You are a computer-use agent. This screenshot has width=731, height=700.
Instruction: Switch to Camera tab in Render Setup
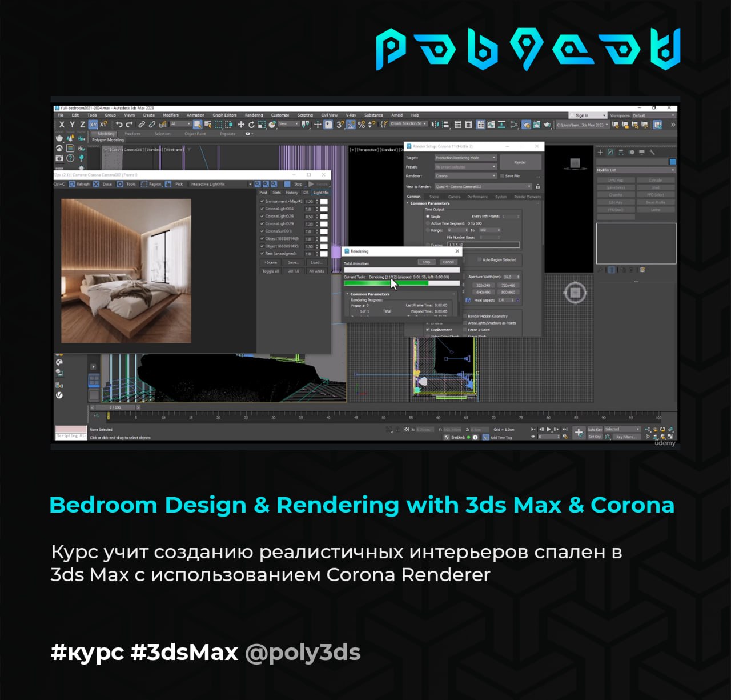454,197
